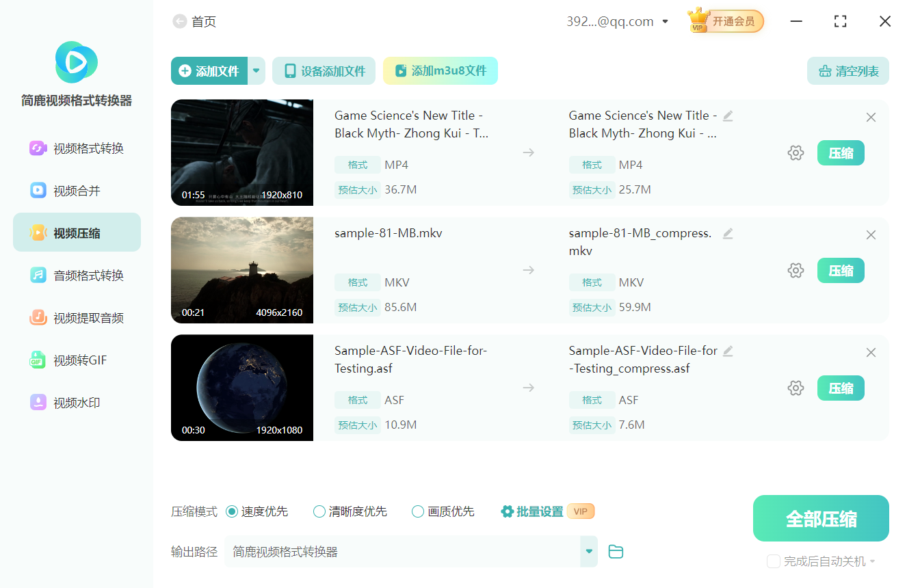Open the output path dropdown

[x=588, y=552]
